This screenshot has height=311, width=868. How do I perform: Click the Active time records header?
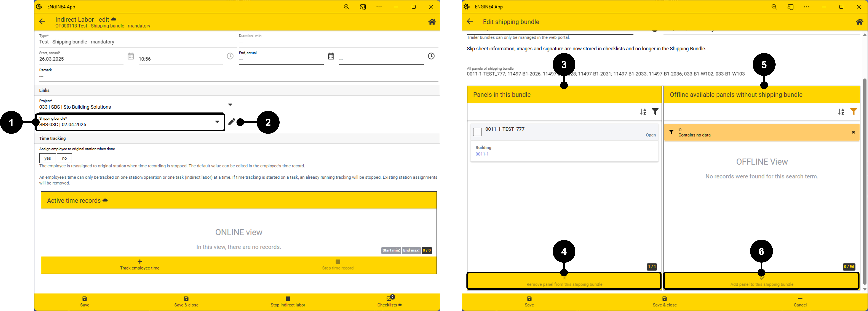pos(239,201)
